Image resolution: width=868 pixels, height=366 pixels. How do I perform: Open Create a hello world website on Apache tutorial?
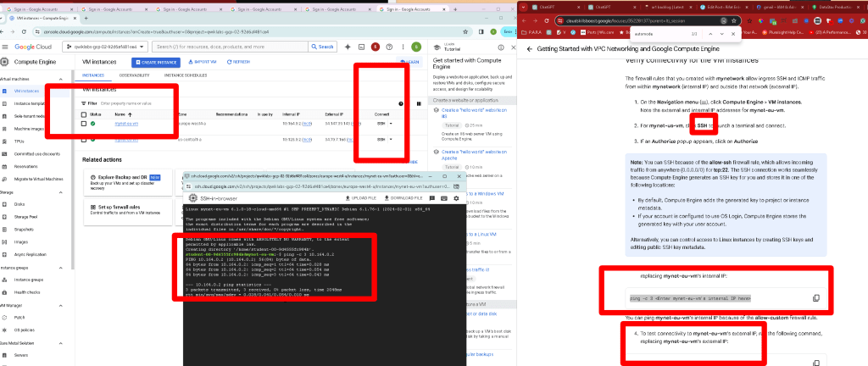[x=475, y=155]
